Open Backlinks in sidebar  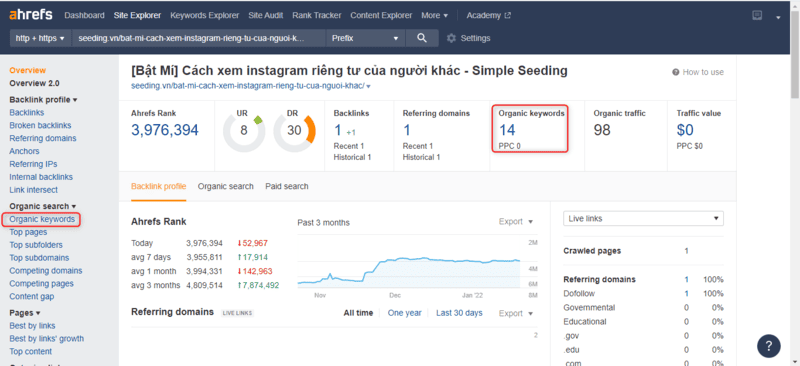(27, 112)
